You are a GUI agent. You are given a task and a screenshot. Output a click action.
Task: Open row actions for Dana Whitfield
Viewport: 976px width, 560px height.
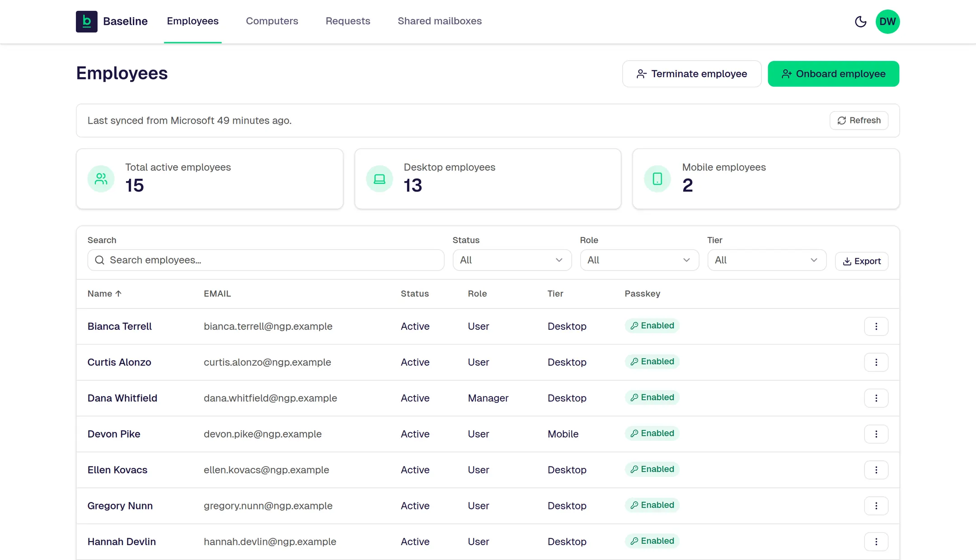876,398
